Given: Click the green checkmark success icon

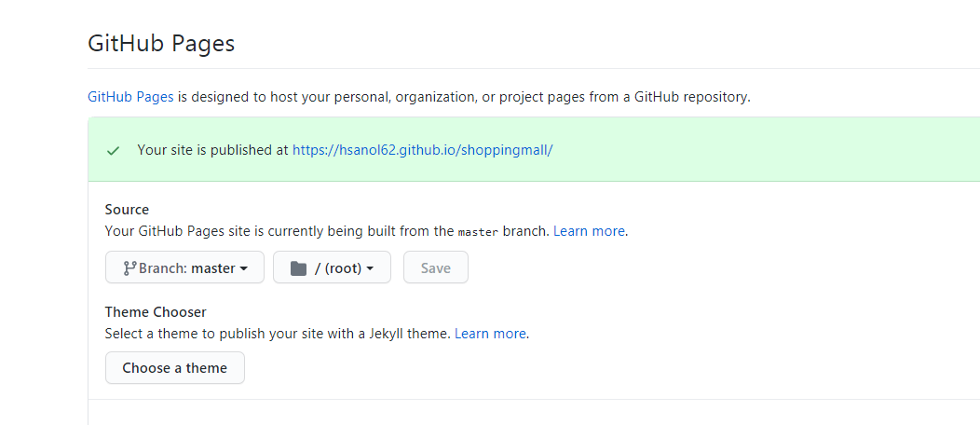Looking at the screenshot, I should (x=114, y=150).
